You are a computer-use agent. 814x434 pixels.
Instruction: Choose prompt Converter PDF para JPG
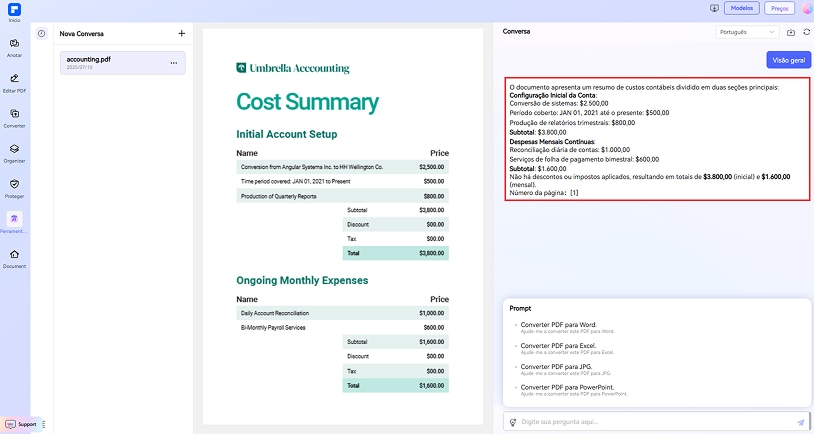pos(565,369)
